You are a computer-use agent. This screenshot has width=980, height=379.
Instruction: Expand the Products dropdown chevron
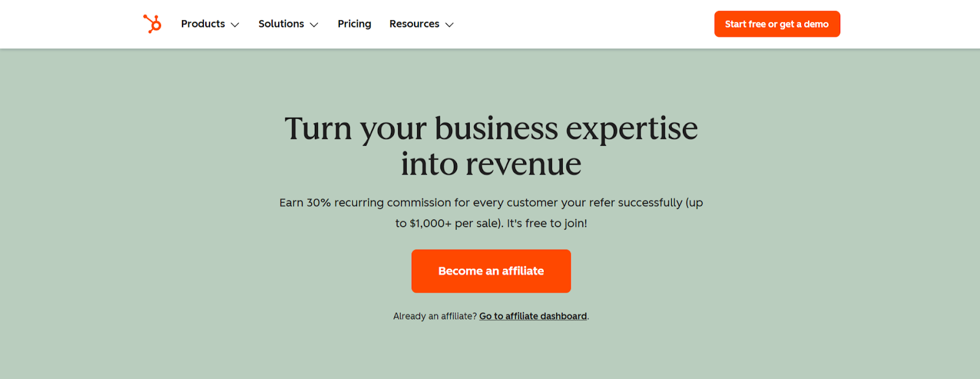236,25
